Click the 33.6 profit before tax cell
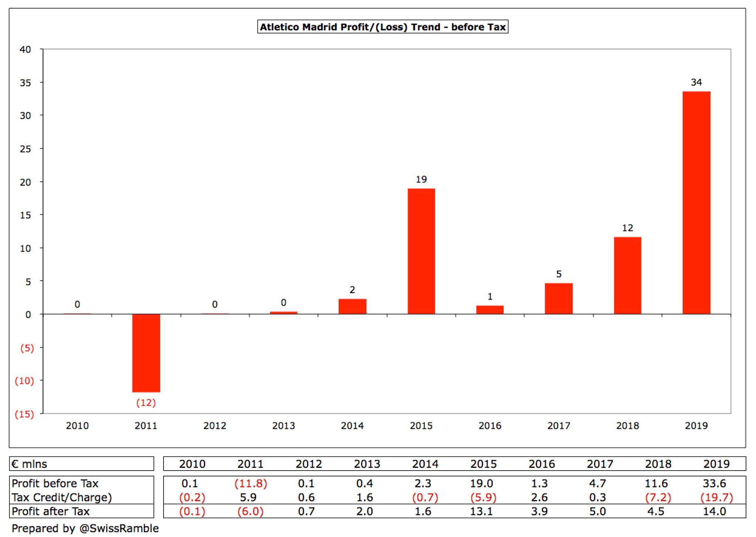The image size is (756, 537). (714, 483)
